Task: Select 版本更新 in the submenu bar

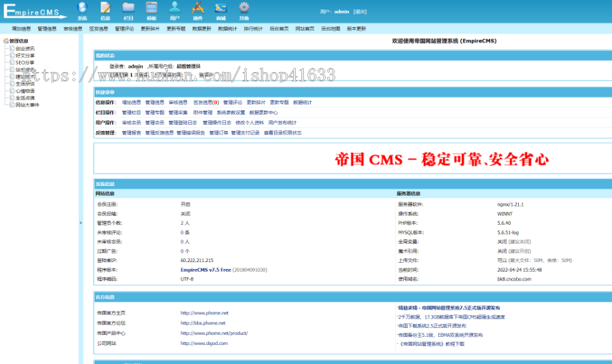Action: 356,29
